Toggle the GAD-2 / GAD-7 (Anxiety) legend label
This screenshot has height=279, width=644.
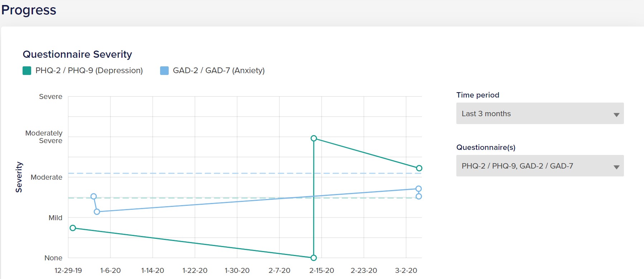[219, 70]
